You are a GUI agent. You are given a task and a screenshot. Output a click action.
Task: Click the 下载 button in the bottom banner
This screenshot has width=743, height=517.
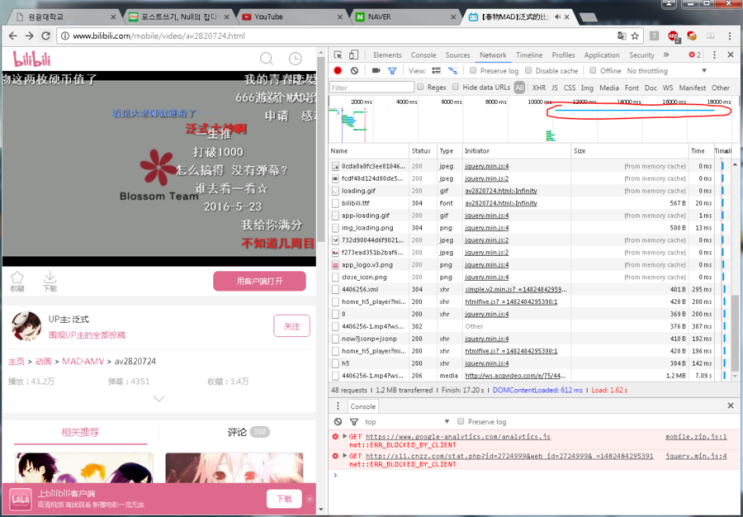tap(283, 499)
